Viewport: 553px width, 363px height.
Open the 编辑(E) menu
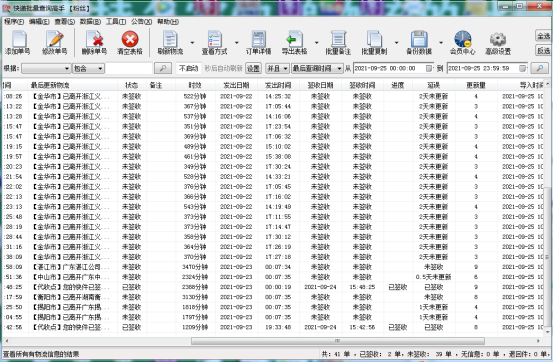(39, 22)
